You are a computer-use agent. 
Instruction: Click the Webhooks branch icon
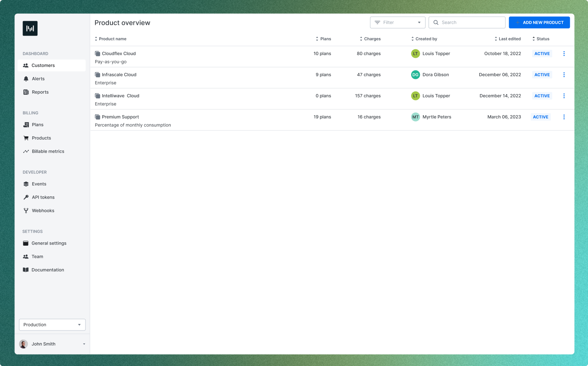click(x=26, y=211)
